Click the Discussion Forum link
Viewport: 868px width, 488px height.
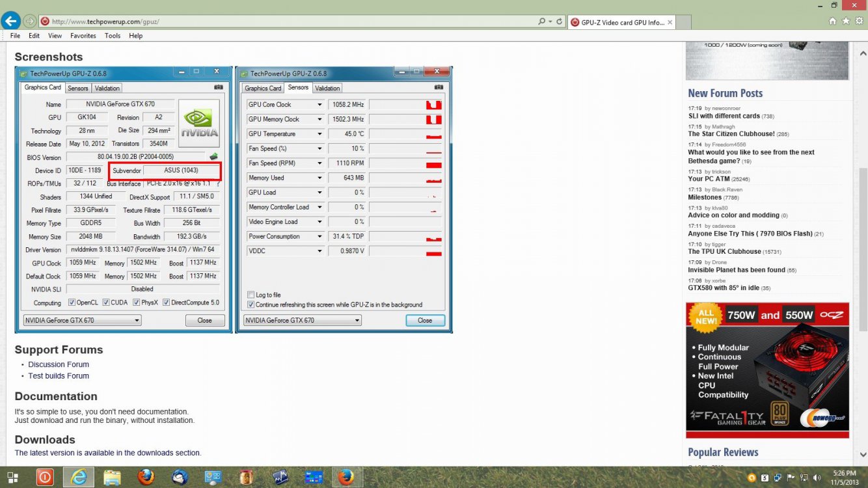point(58,364)
